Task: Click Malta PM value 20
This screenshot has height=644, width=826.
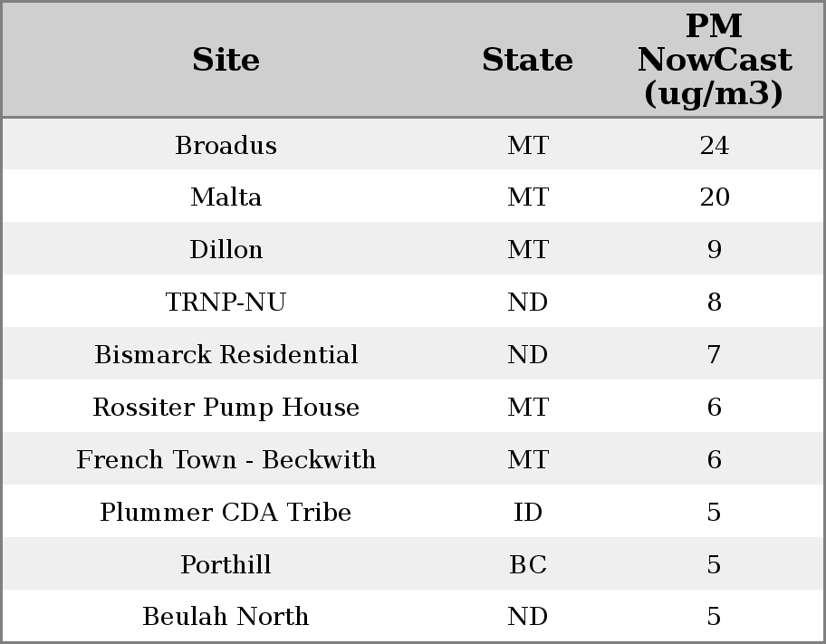Action: click(714, 197)
